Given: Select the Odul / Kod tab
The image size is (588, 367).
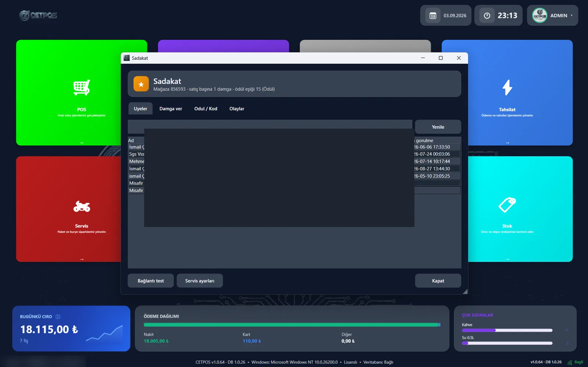Looking at the screenshot, I should (x=206, y=109).
